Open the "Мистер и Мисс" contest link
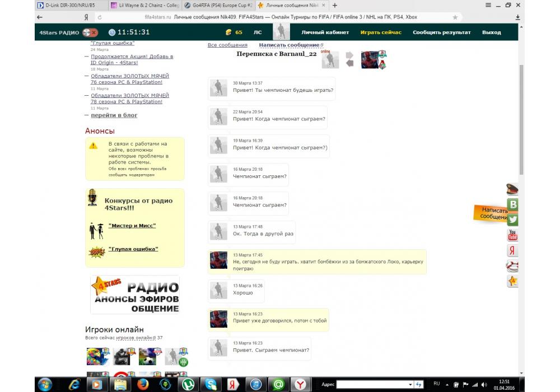This screenshot has height=392, width=560. click(x=132, y=226)
